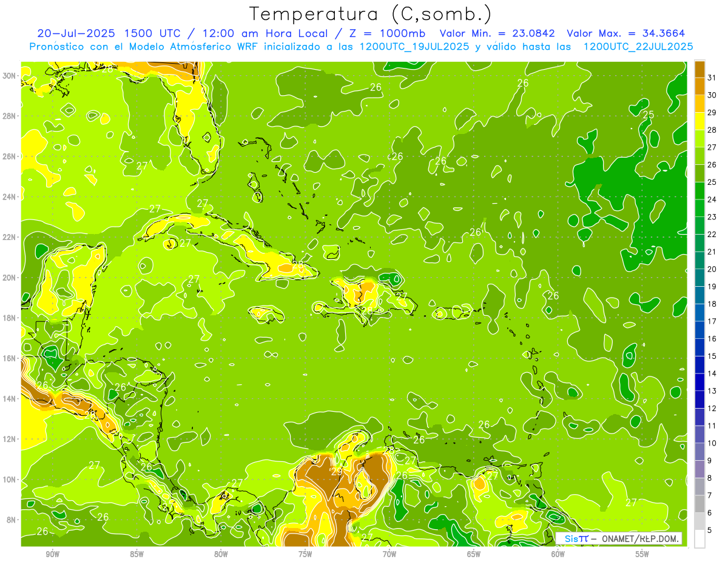Viewport: 728px width, 562px height.
Task: Pick the gray swatch between 6 and 7
Action: [699, 504]
